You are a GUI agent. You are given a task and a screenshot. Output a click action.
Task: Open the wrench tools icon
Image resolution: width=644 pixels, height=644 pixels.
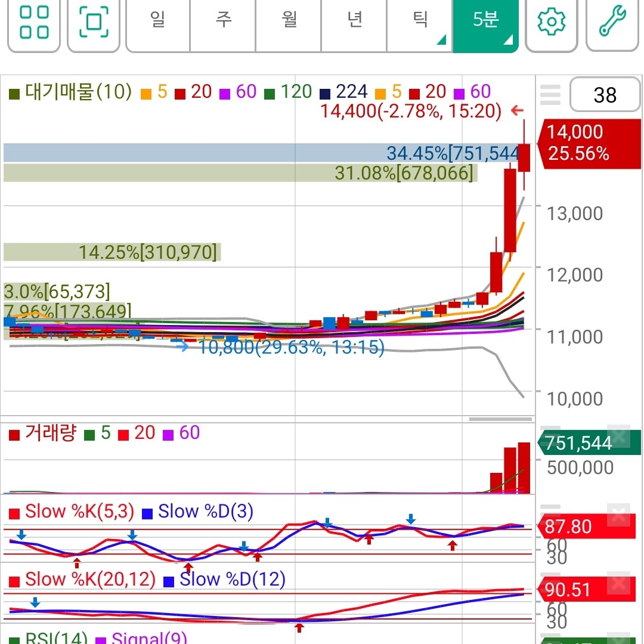point(612,22)
